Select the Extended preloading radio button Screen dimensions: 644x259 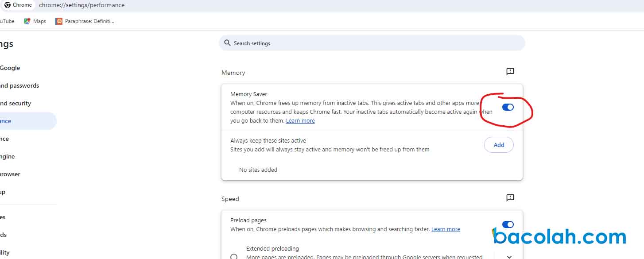point(234,256)
